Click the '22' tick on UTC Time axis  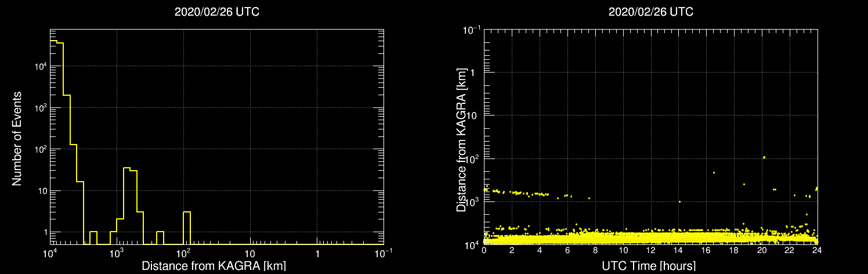point(790,250)
